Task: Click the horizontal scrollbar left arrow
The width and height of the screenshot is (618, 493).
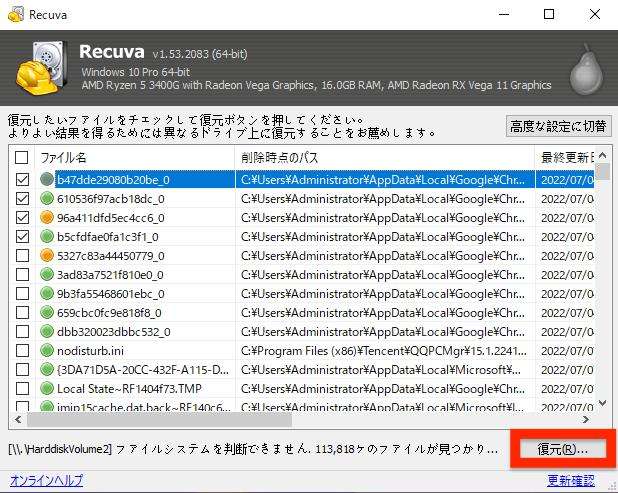Action: click(18, 420)
